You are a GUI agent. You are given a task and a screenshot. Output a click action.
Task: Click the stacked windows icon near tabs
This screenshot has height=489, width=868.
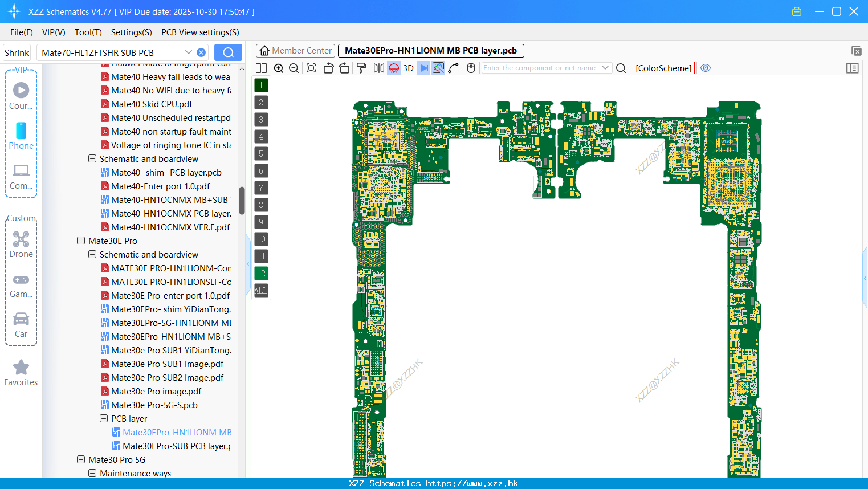coord(856,51)
